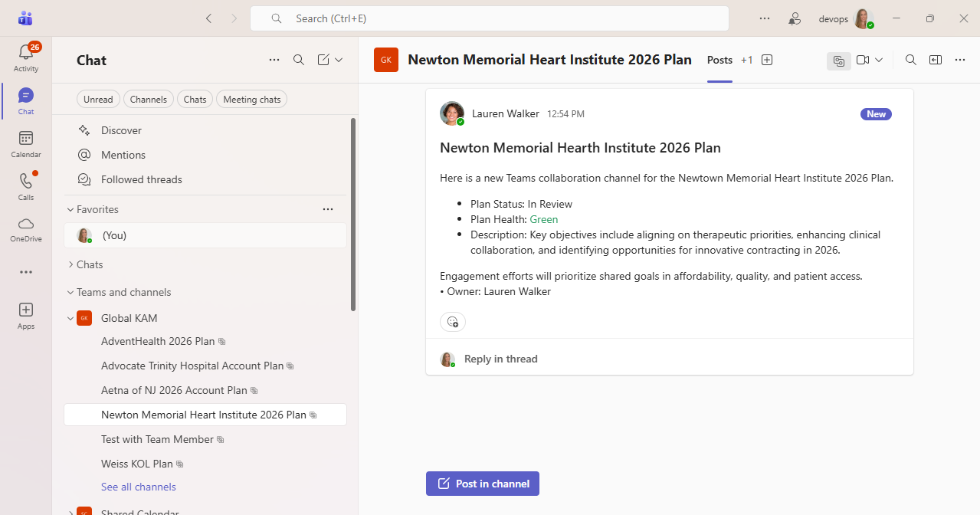The image size is (980, 515).
Task: Click the Post in channel button
Action: [x=483, y=484]
